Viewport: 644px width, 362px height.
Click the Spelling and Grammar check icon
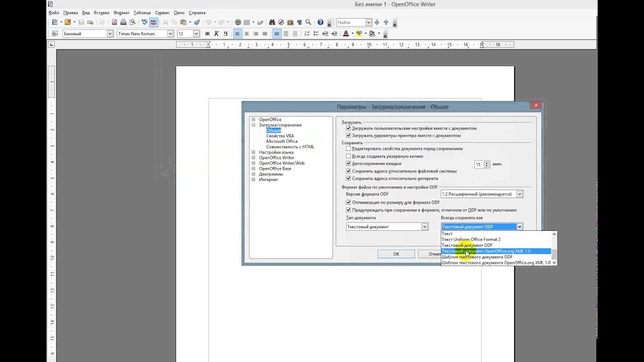pyautogui.click(x=144, y=22)
